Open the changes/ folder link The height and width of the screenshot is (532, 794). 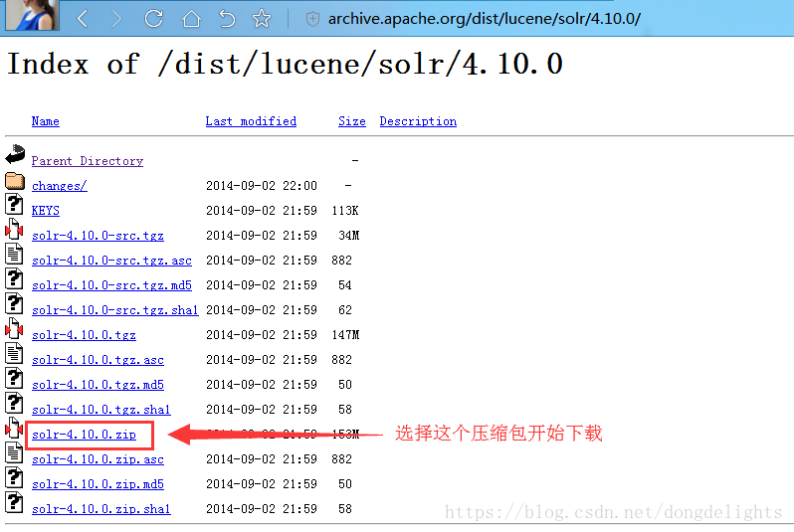point(60,186)
